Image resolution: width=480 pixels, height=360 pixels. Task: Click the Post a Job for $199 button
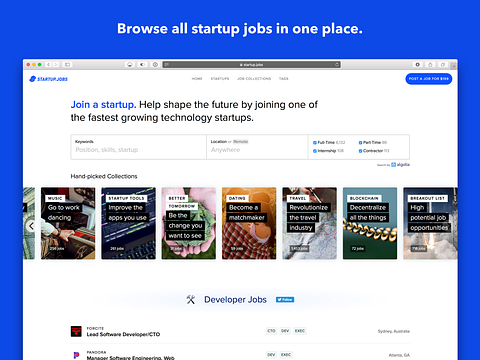[x=429, y=79]
